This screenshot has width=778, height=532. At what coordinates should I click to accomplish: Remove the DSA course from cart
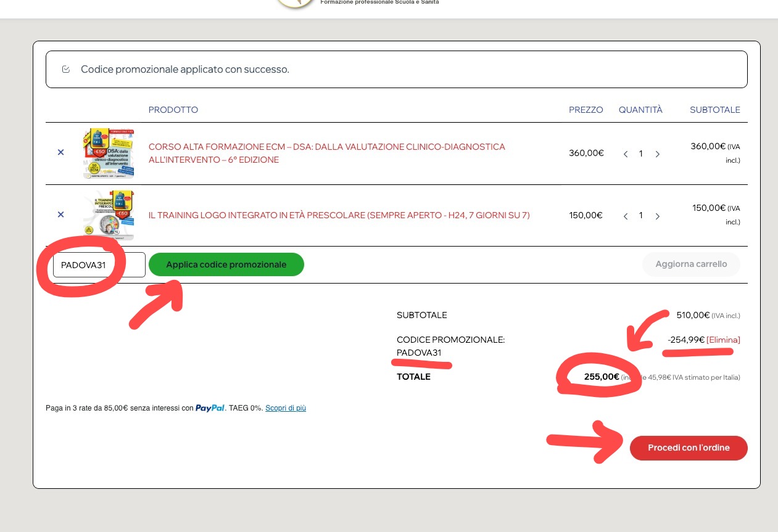tap(60, 152)
